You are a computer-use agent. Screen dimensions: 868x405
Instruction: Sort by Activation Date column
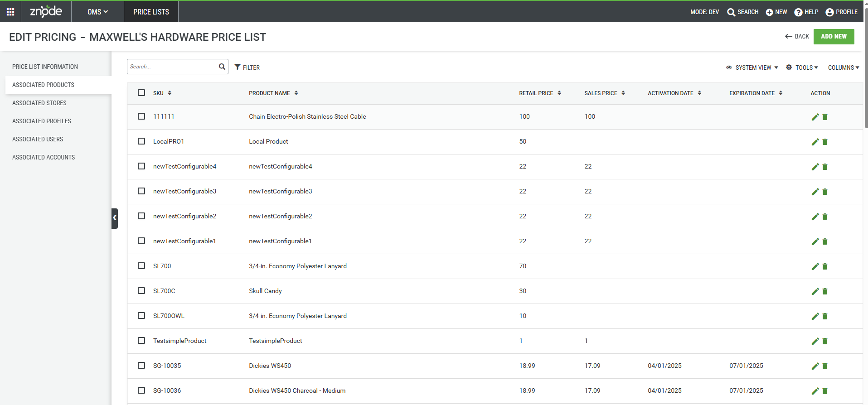pyautogui.click(x=674, y=93)
